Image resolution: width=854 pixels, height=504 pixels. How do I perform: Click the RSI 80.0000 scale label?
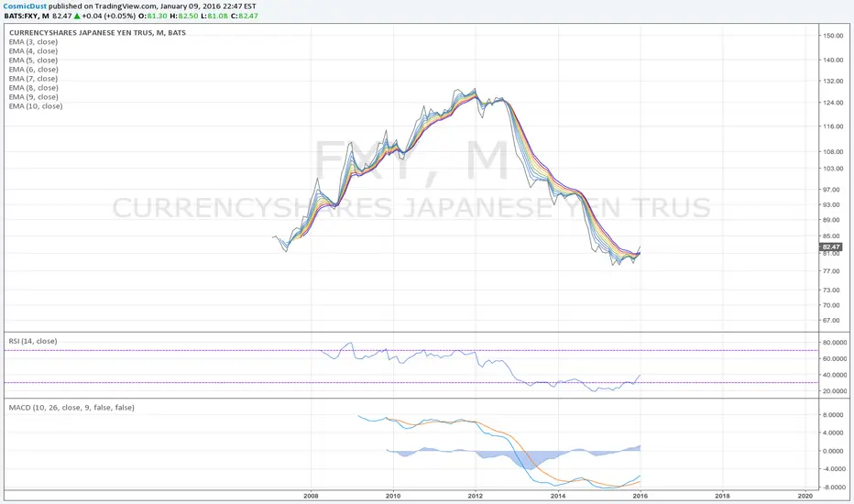[835, 343]
